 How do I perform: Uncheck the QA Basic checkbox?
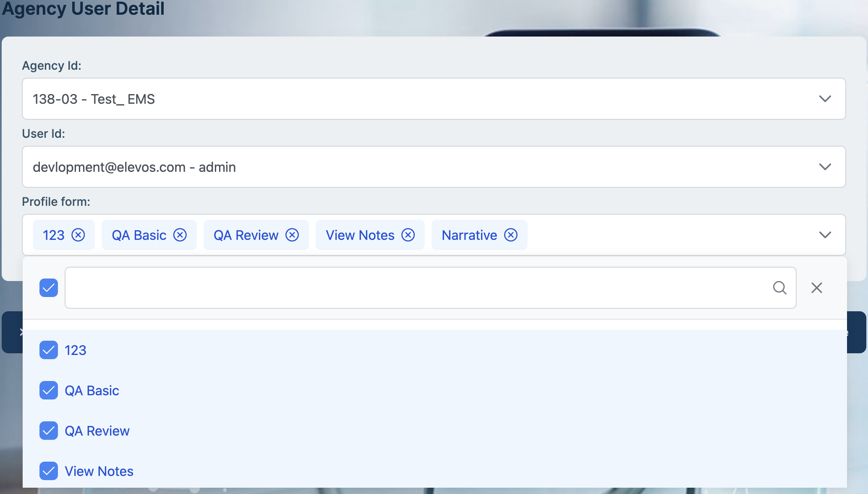pos(49,390)
